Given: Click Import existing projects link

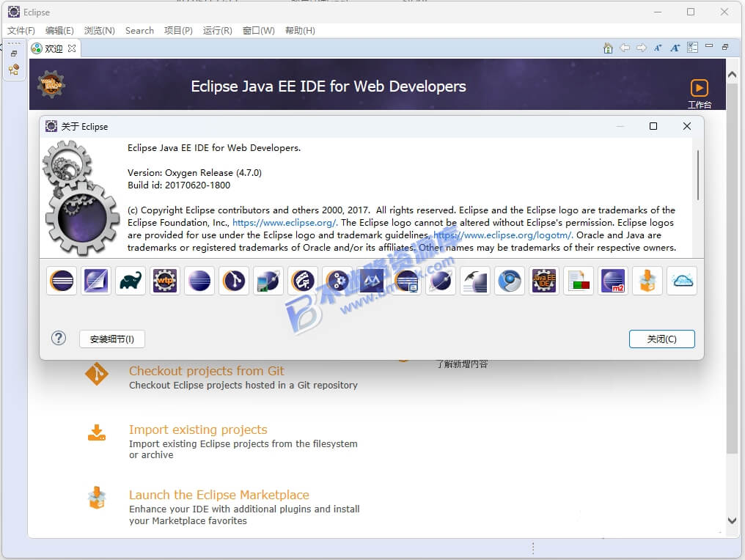Looking at the screenshot, I should click(x=198, y=430).
